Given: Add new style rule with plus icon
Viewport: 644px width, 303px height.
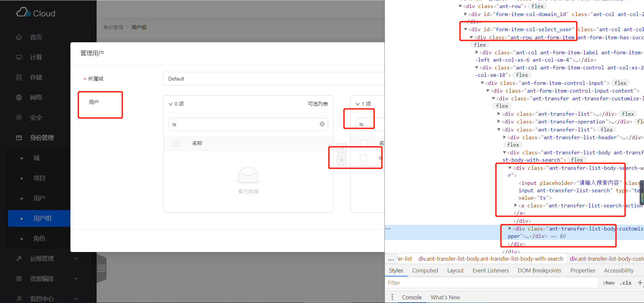Looking at the screenshot, I should click(x=640, y=283).
